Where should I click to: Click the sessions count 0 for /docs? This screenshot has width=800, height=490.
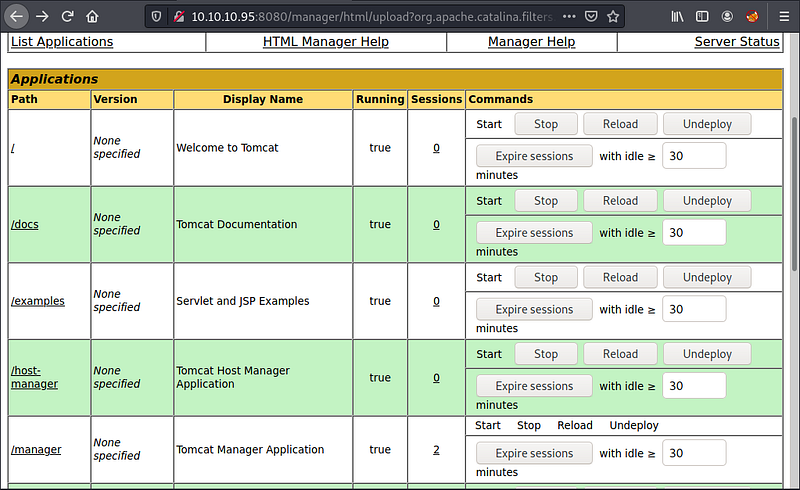point(436,225)
